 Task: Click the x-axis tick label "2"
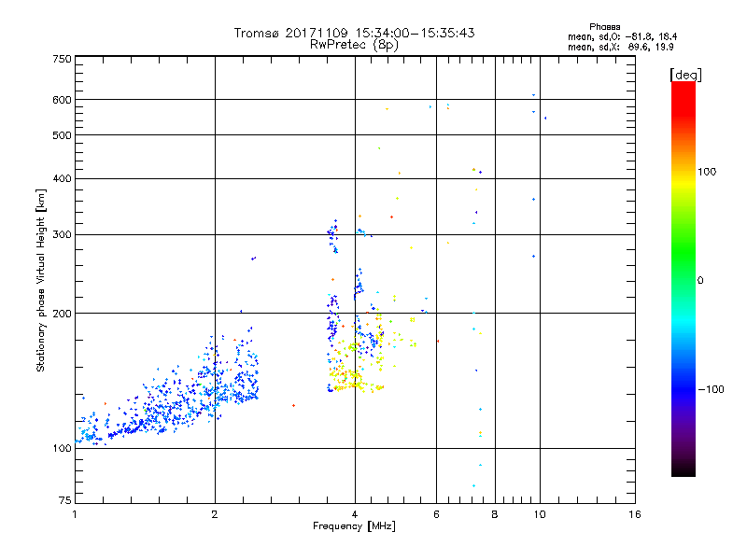click(215, 514)
